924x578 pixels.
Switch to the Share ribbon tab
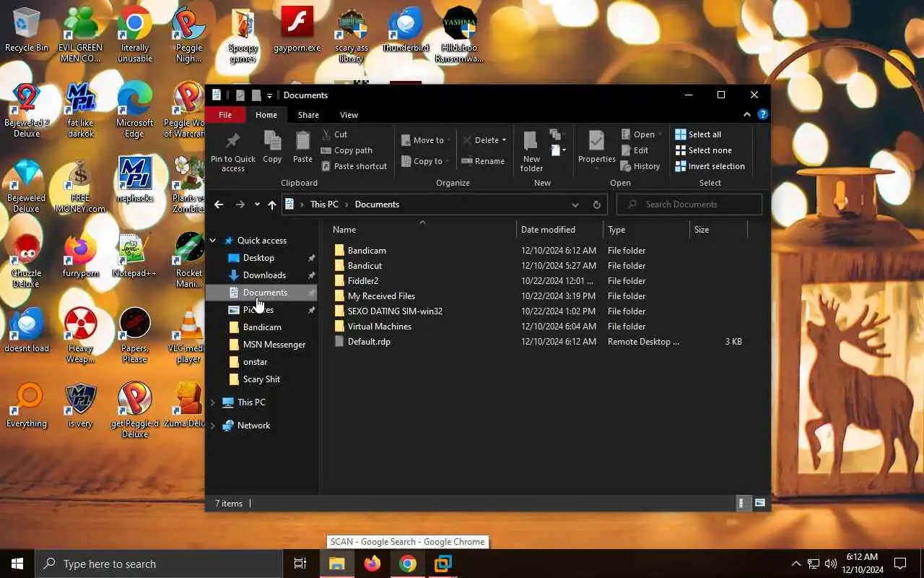coord(308,115)
